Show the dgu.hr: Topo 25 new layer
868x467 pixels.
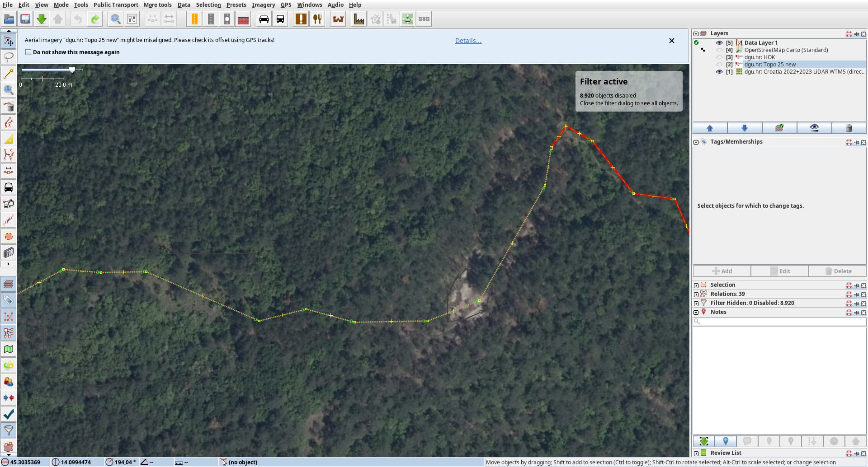point(719,65)
